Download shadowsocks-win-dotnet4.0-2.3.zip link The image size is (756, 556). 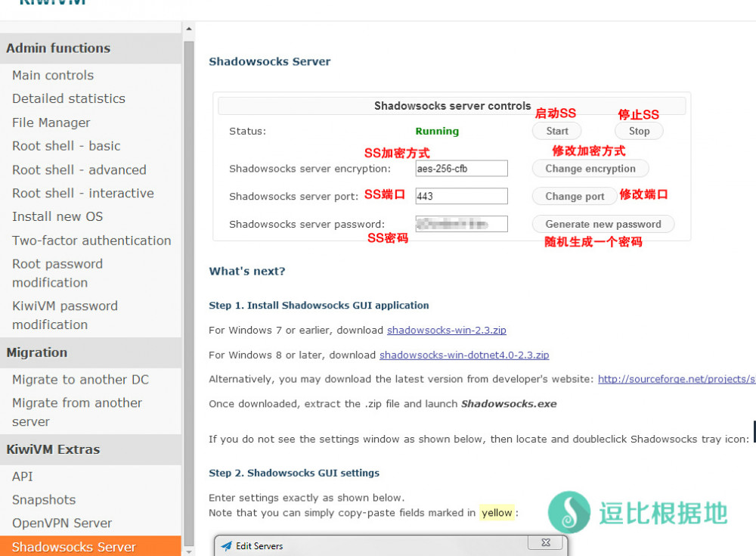463,355
